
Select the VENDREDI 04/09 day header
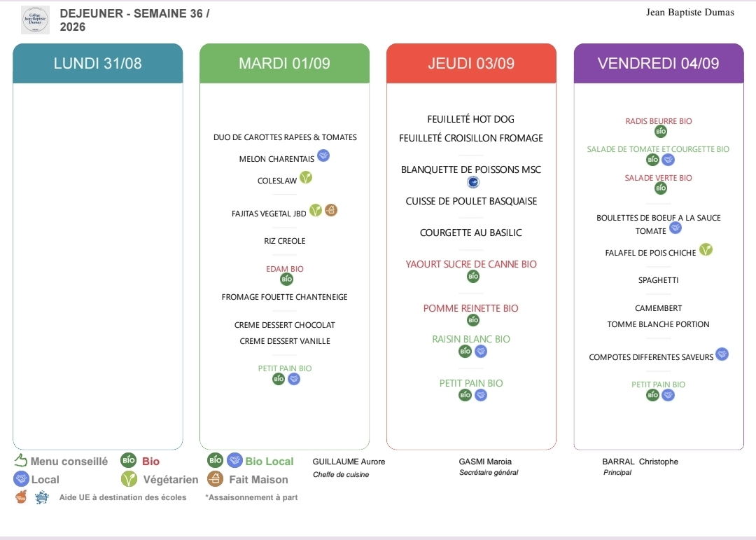point(659,63)
